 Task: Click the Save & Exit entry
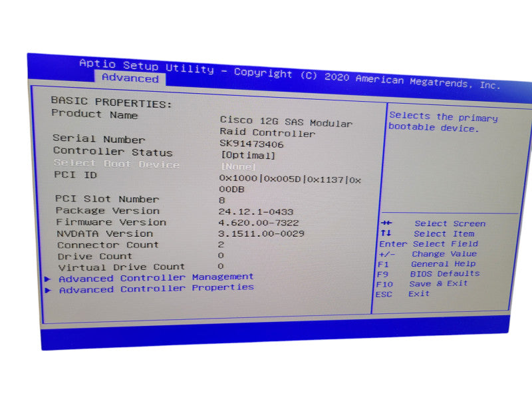[438, 283]
